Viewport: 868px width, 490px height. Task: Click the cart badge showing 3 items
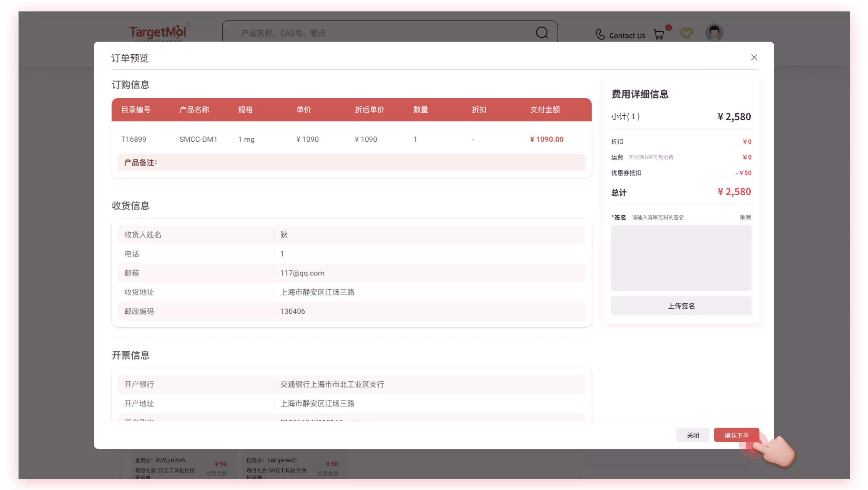coord(668,28)
